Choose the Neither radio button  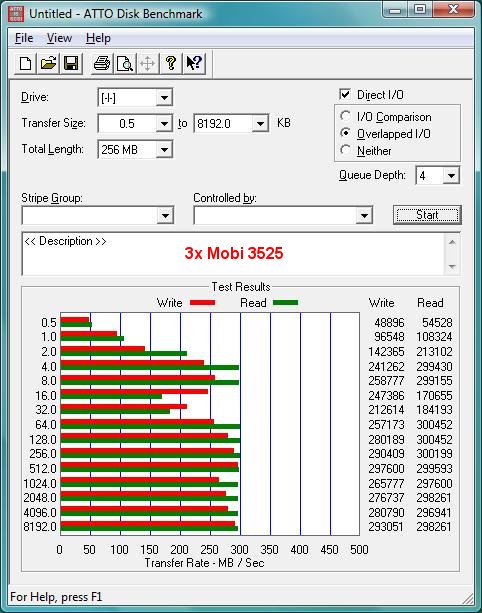pos(345,150)
